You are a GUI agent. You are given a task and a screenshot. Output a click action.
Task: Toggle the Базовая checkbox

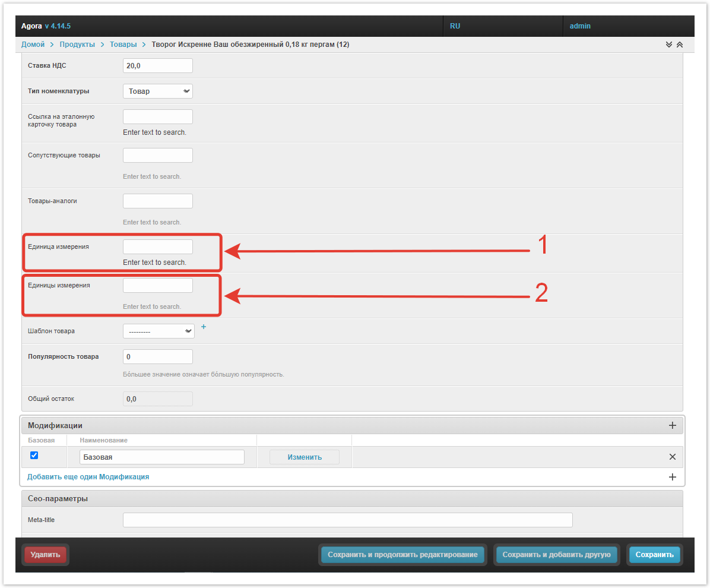point(34,456)
